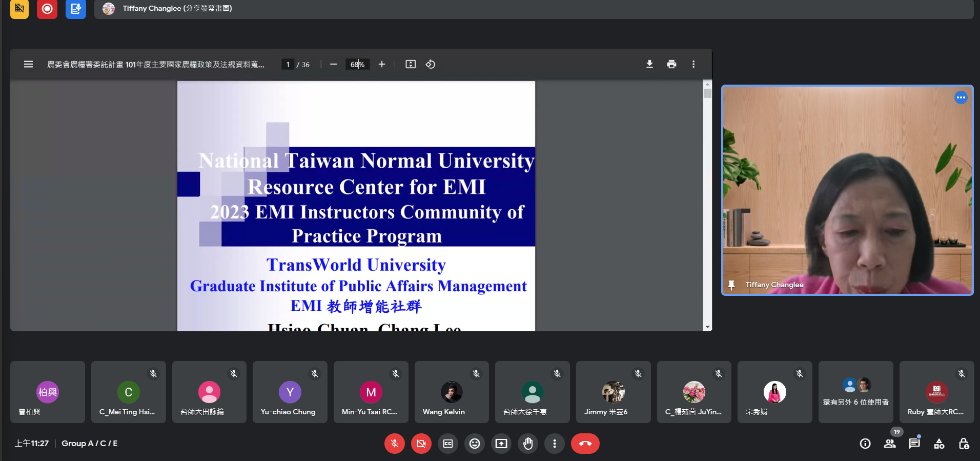Select the 台師大徐千惠 participant tile
The height and width of the screenshot is (461, 980).
coord(533,392)
